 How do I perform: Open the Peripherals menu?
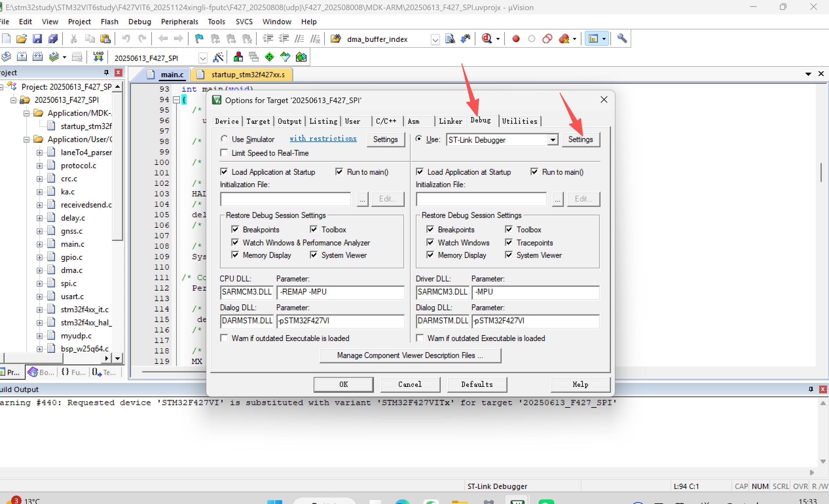179,22
